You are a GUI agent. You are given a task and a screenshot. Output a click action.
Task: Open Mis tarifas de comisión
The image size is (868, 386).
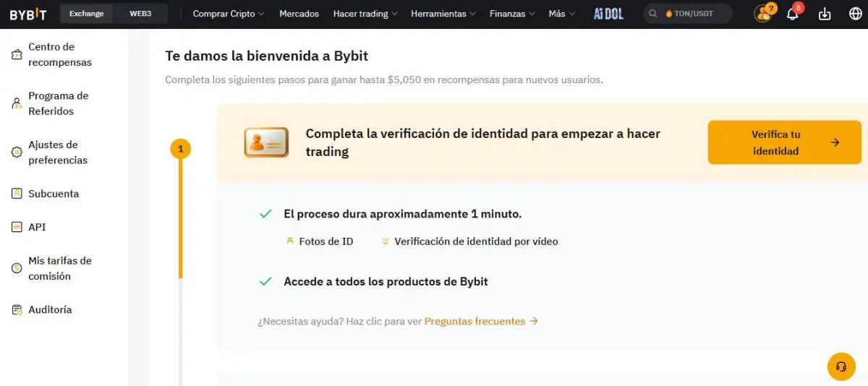60,268
